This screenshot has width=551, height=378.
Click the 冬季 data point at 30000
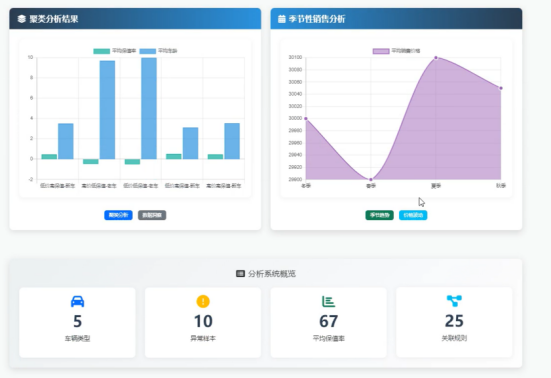306,119
